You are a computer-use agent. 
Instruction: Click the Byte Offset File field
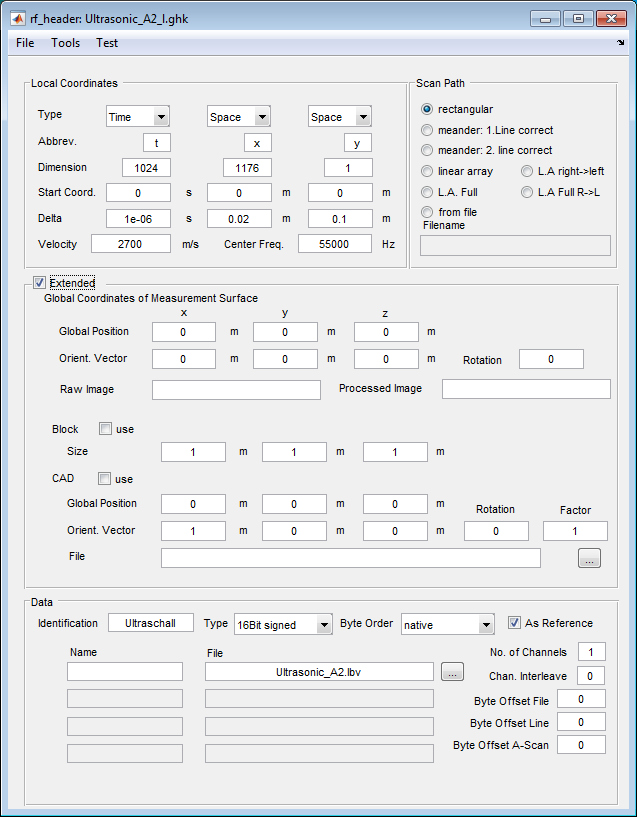point(581,699)
